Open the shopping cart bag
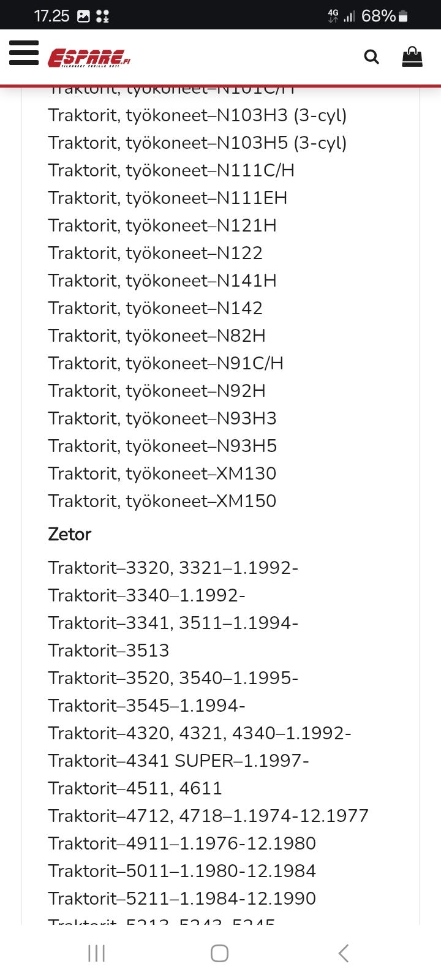The width and height of the screenshot is (441, 980). point(412,57)
